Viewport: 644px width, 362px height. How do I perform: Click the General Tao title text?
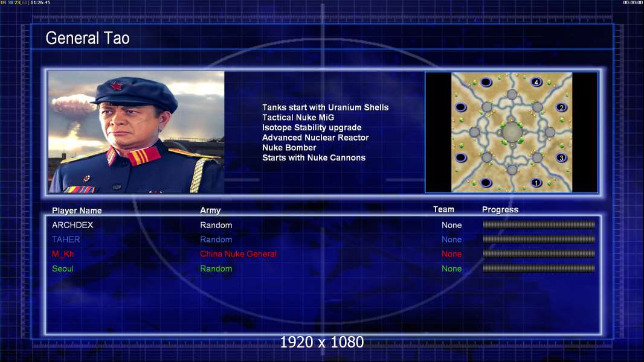coord(88,38)
